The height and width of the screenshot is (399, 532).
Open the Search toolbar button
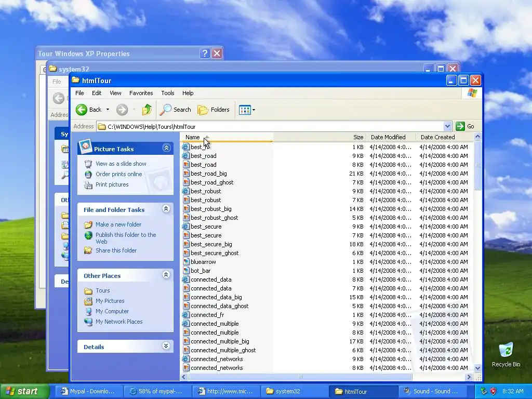(176, 110)
